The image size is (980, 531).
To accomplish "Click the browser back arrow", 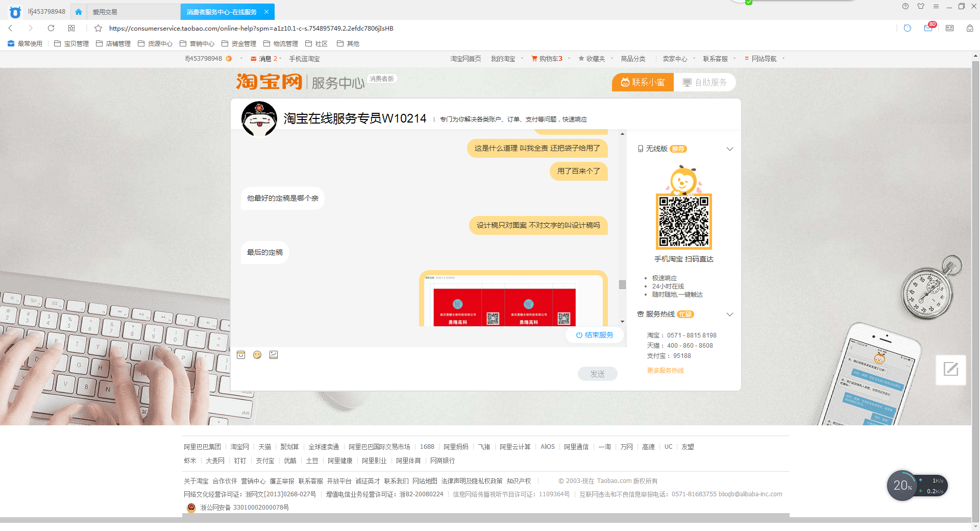I will click(10, 28).
